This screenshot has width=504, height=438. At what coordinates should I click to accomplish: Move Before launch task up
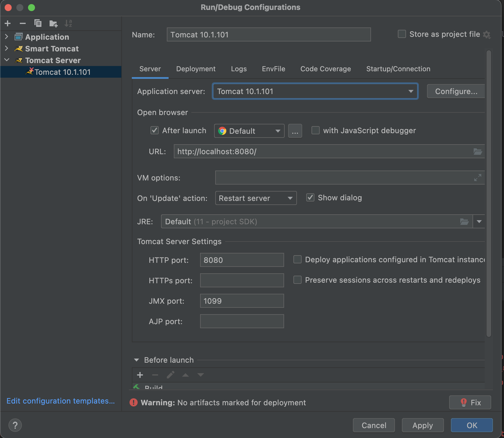(x=185, y=375)
